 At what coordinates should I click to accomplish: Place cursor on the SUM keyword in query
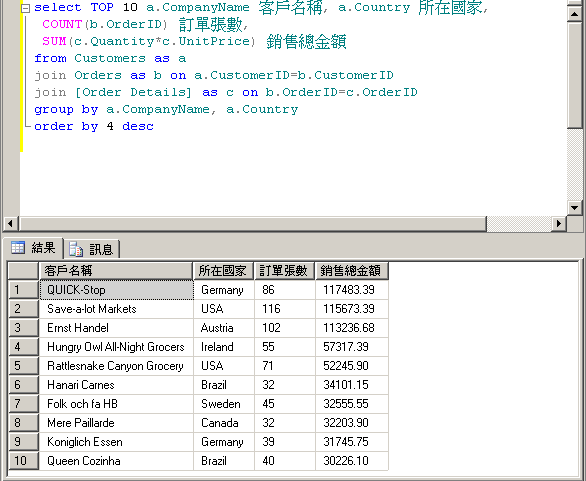pos(54,41)
